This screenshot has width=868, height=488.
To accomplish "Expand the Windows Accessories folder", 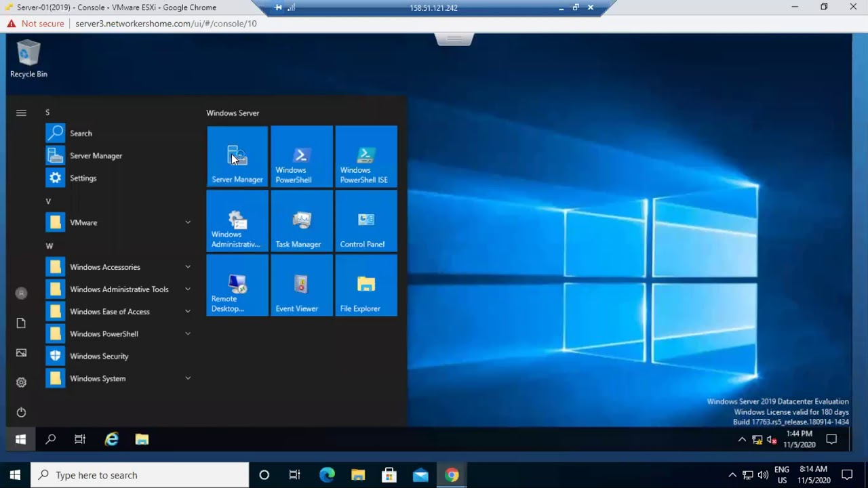I will coord(120,267).
